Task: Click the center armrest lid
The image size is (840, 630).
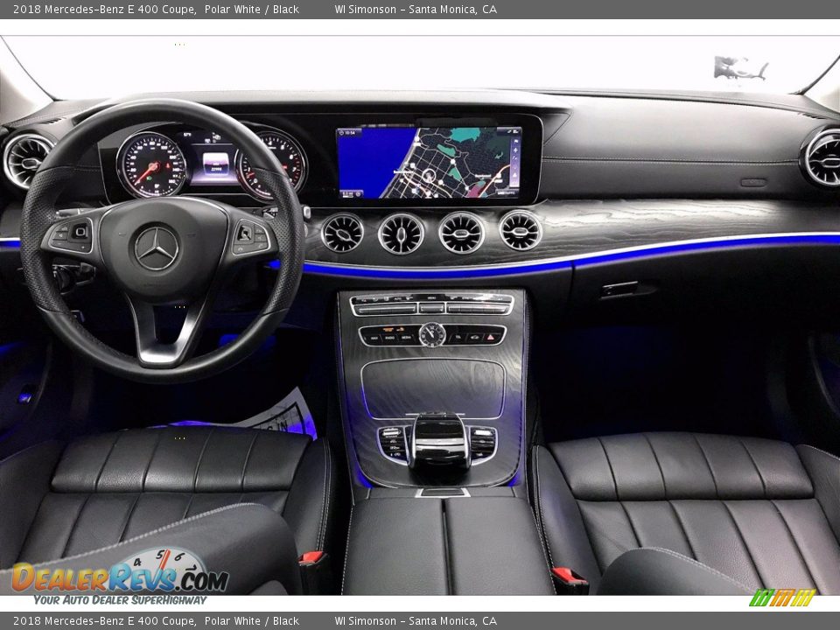Action: pos(446,545)
